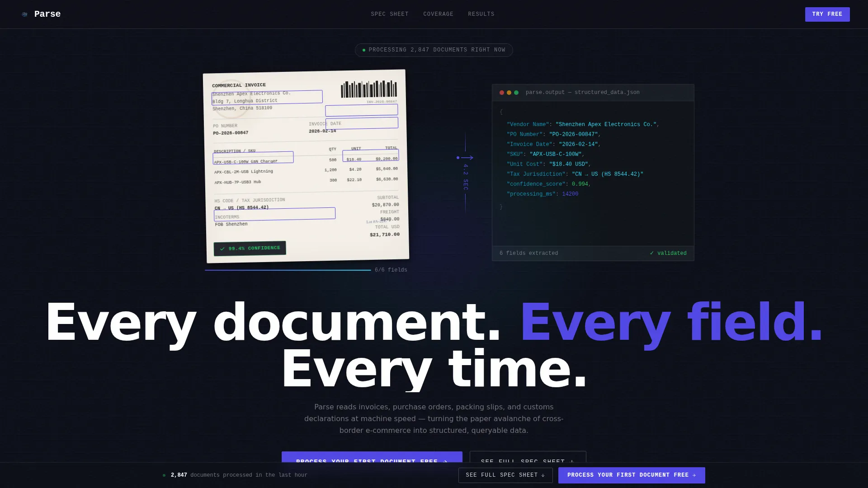
Task: Open the Coverage nav item
Action: 438,14
